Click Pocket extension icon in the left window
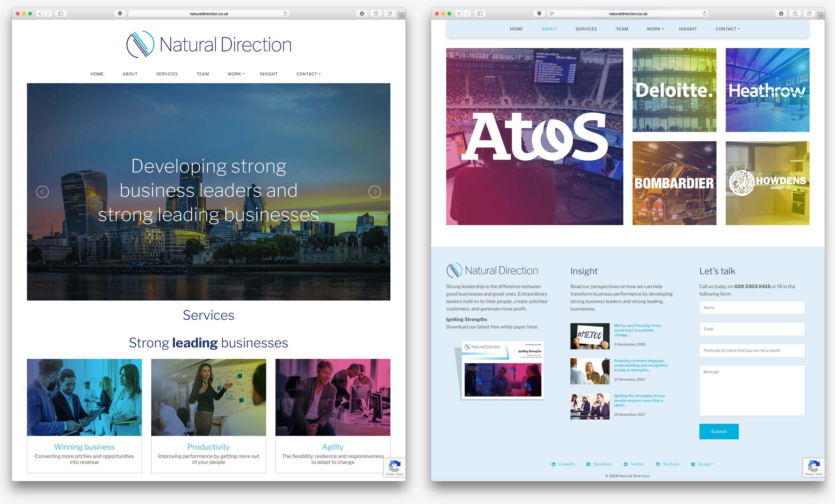 pyautogui.click(x=120, y=14)
